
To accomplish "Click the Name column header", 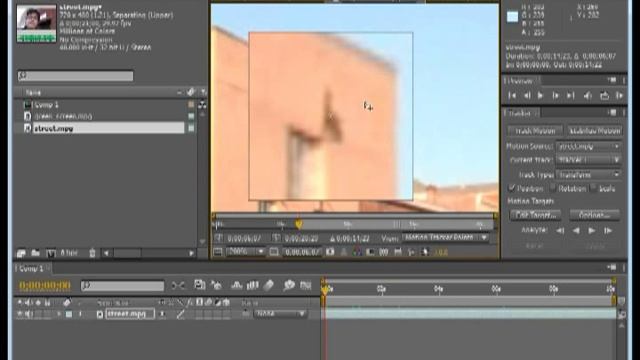I will [x=33, y=93].
